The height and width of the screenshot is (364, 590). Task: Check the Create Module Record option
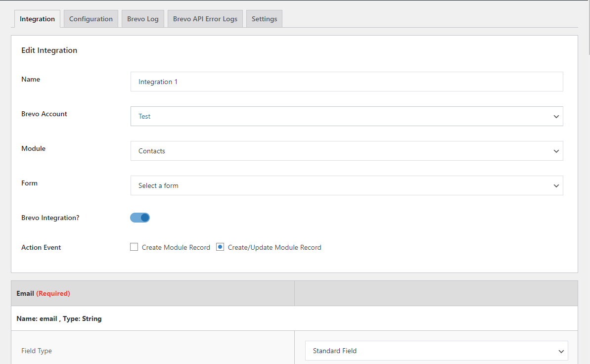pos(134,247)
